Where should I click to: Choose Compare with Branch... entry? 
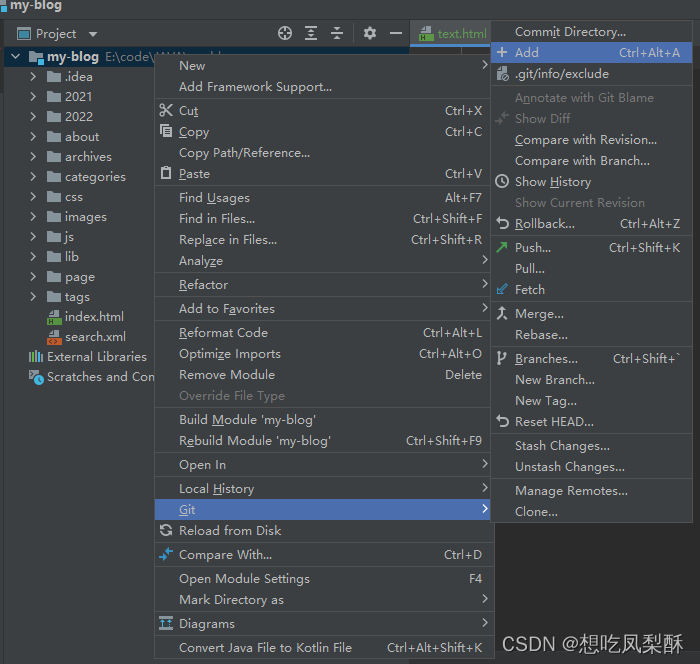pyautogui.click(x=592, y=161)
